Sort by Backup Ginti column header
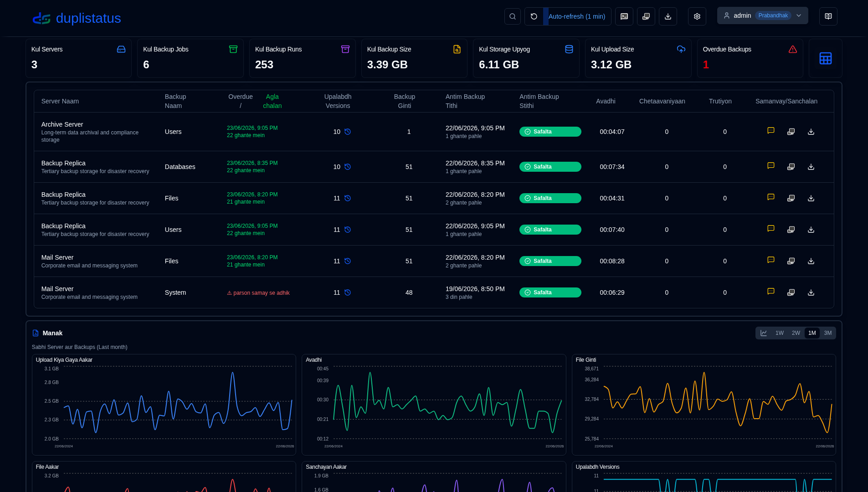Screen dimensions: 868x492 [x=405, y=101]
